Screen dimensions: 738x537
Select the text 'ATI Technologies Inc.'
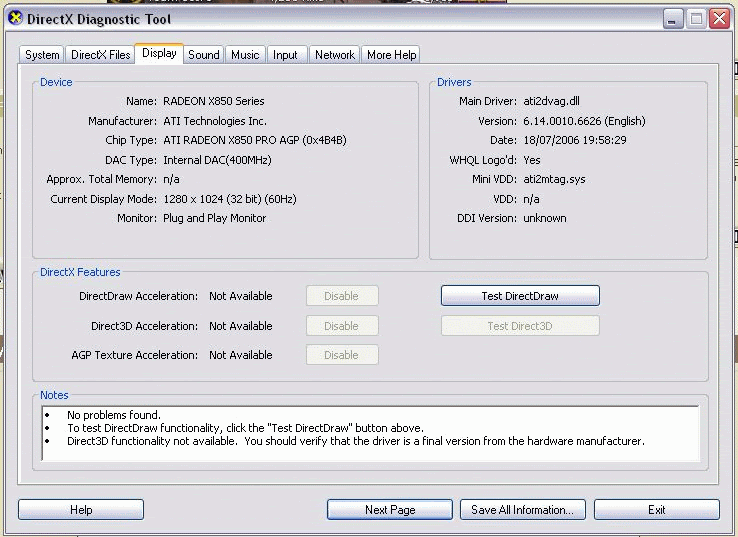click(x=215, y=121)
